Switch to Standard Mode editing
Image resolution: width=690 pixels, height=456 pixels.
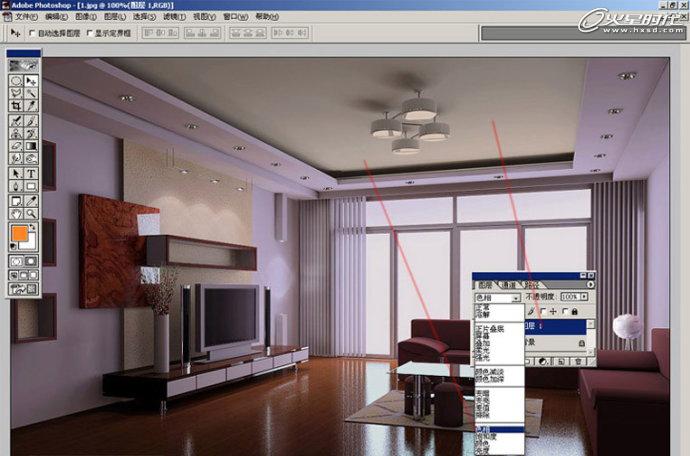(x=16, y=261)
